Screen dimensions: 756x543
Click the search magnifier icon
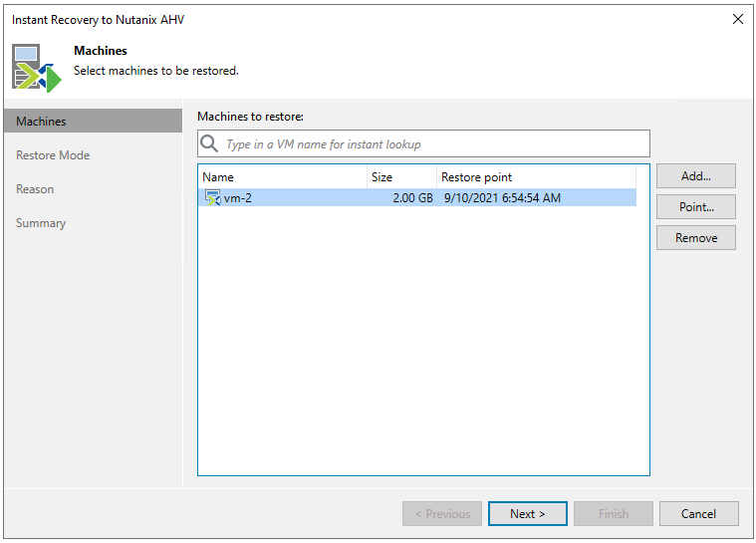(x=209, y=143)
